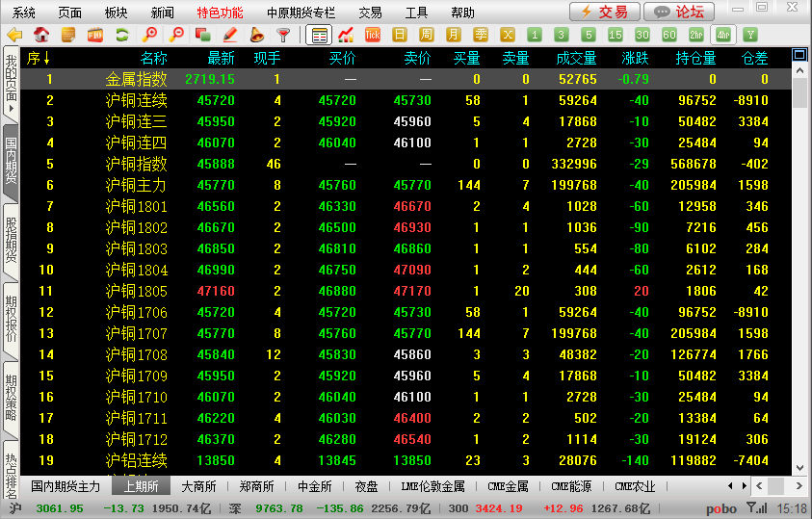Select 5-minute period icon

point(588,36)
